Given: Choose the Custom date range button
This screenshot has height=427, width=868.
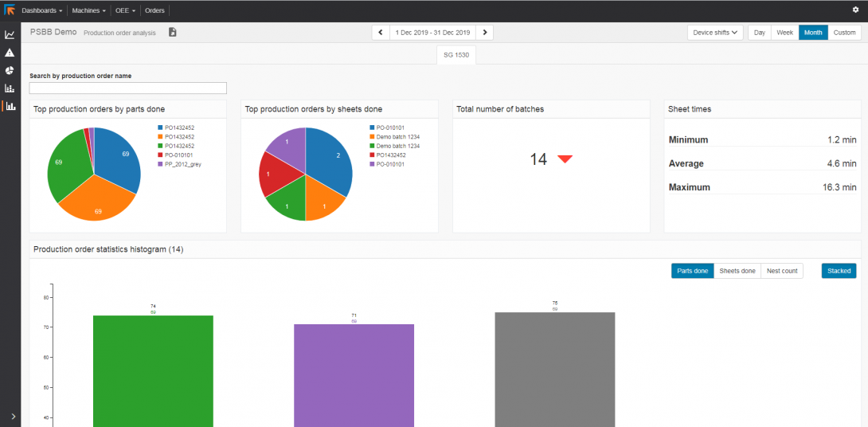Looking at the screenshot, I should tap(844, 33).
